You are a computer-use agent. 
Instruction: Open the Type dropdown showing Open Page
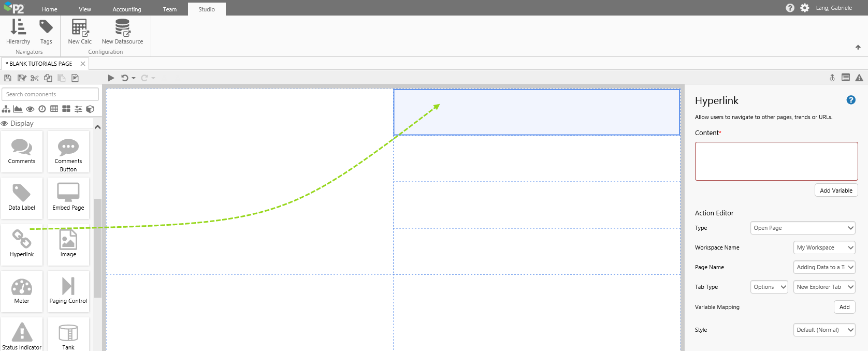(803, 228)
